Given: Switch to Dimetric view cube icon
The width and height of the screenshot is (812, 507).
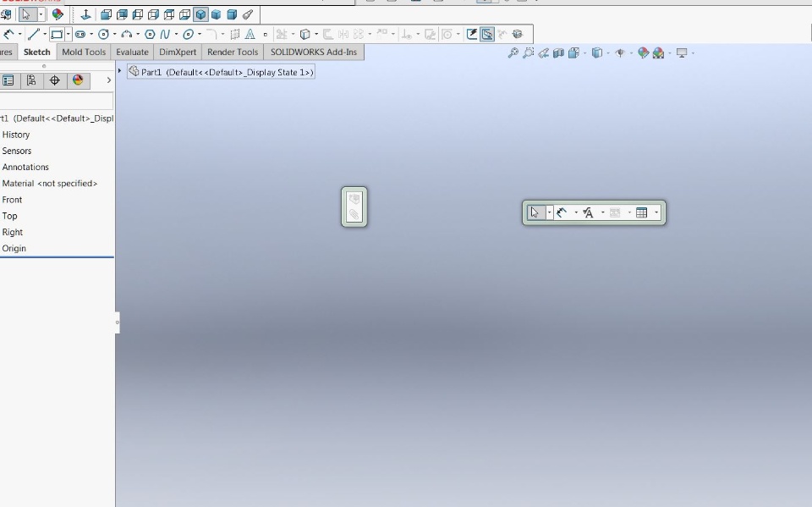Looking at the screenshot, I should pos(232,14).
